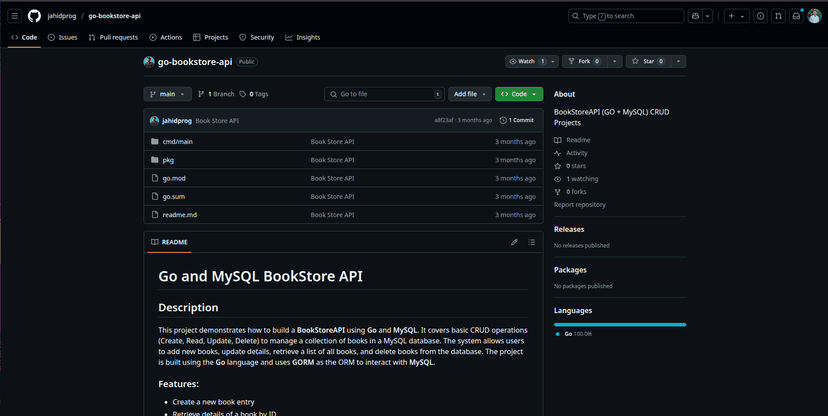The width and height of the screenshot is (828, 416).
Task: Open the Insights tab
Action: (303, 37)
